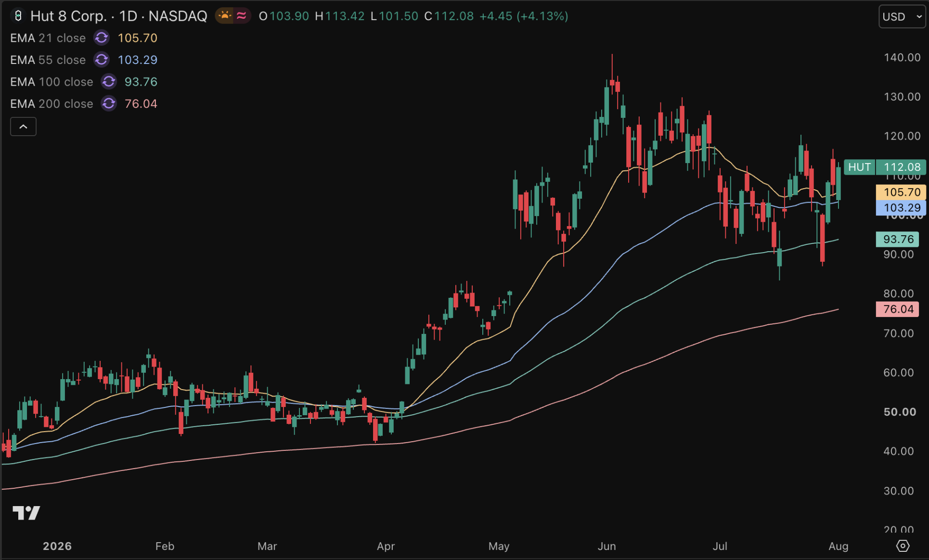Click the EMA 55 legend value 103.29

click(x=138, y=60)
